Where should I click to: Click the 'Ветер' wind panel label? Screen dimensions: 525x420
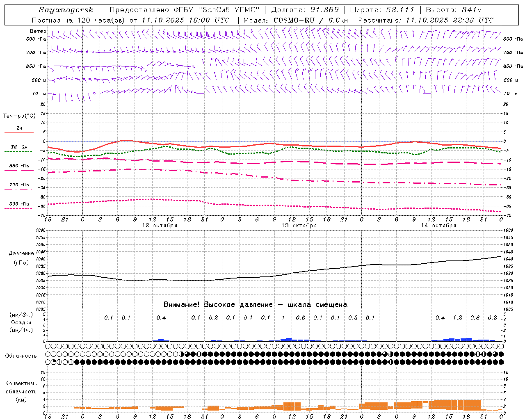click(x=38, y=31)
